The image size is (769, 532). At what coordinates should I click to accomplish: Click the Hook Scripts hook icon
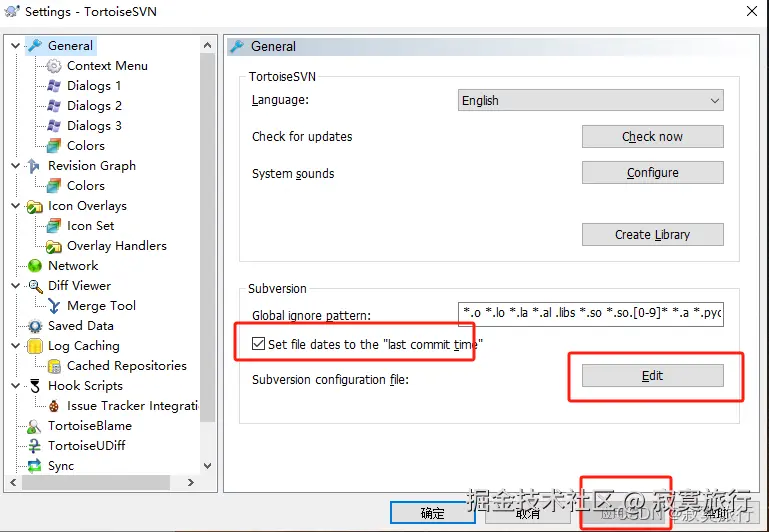pyautogui.click(x=35, y=386)
